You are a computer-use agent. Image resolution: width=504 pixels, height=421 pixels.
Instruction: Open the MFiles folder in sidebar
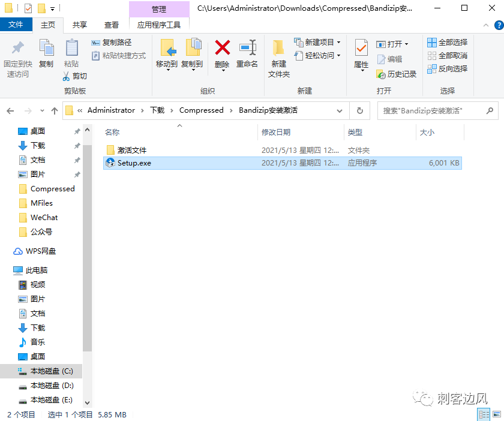pyautogui.click(x=41, y=203)
